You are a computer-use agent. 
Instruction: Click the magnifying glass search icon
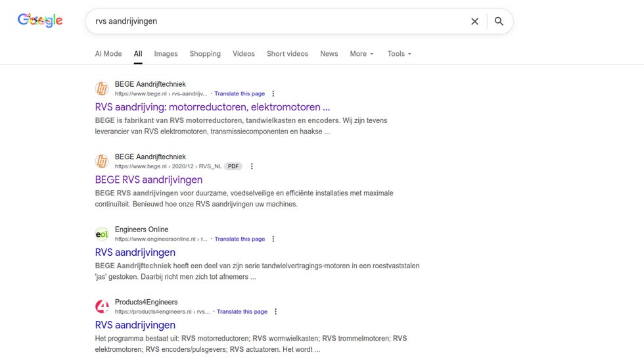tap(499, 22)
